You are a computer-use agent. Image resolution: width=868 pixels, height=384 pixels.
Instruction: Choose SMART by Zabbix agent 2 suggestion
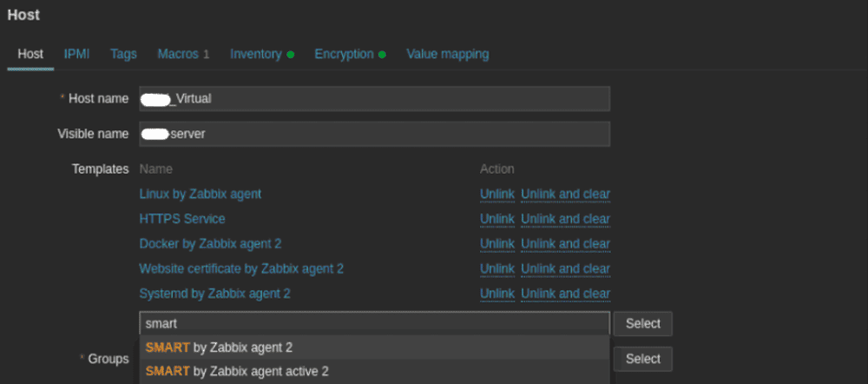(x=219, y=348)
